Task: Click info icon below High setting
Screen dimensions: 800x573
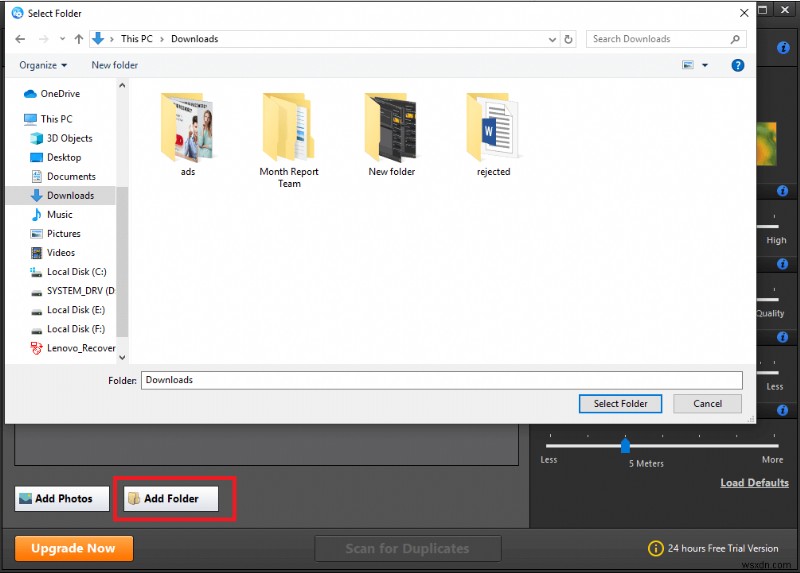Action: tap(782, 264)
